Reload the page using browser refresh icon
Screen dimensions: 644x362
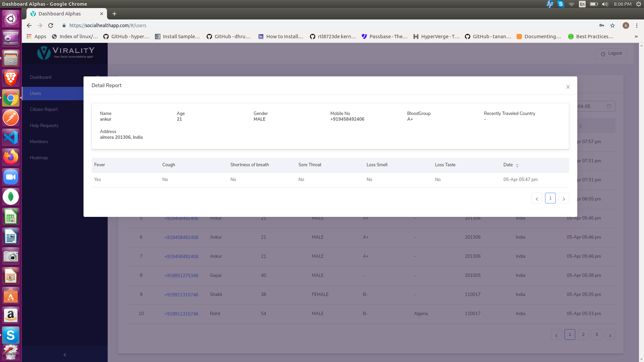[51, 25]
